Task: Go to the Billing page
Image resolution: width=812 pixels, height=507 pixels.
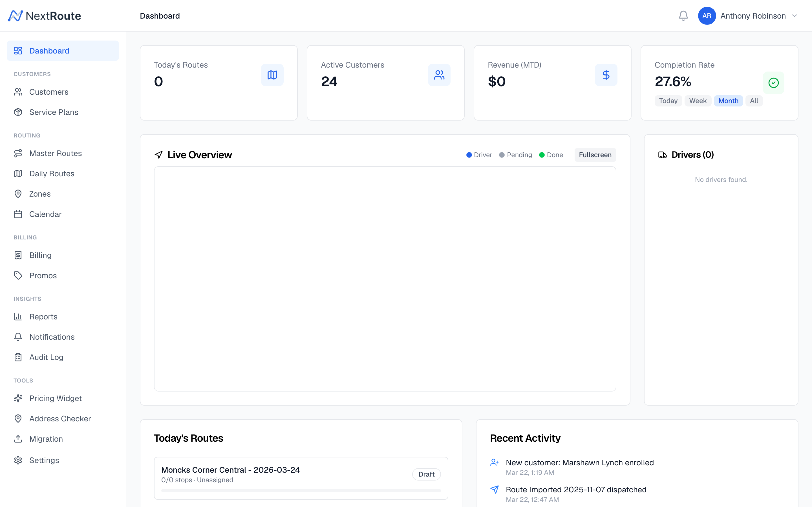Action: pos(40,255)
